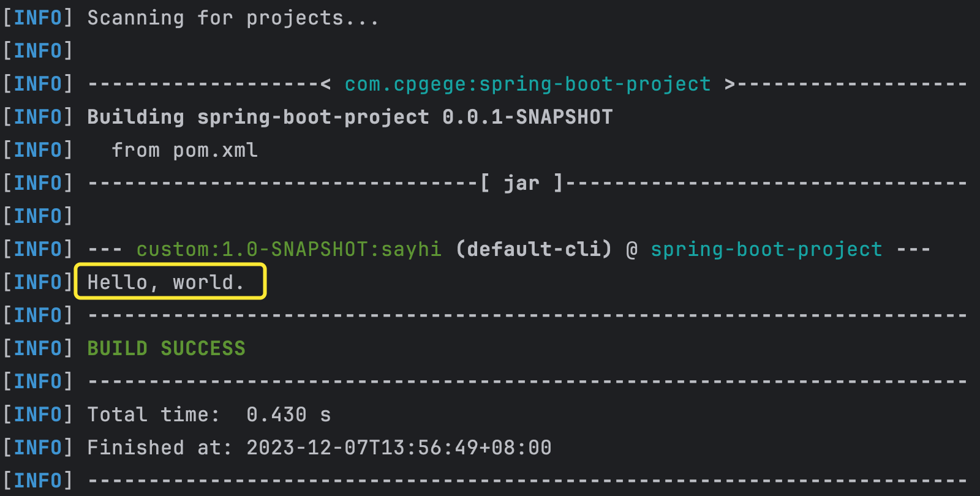
Task: Click the 'Building spring-boot-project 0.0.1-SNAPSHOT' line
Action: (350, 118)
